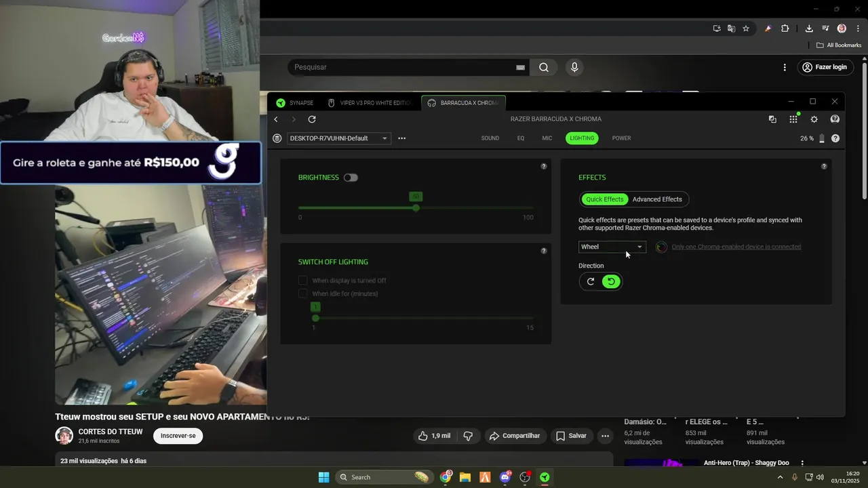Open YouTube settings three-dot menu
Image resolution: width=868 pixels, height=488 pixels.
(x=785, y=67)
